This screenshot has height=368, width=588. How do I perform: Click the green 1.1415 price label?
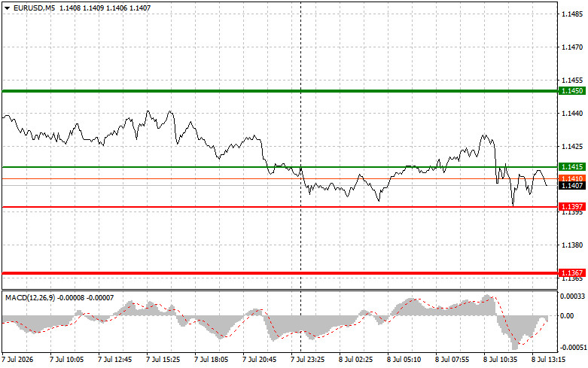pyautogui.click(x=571, y=167)
